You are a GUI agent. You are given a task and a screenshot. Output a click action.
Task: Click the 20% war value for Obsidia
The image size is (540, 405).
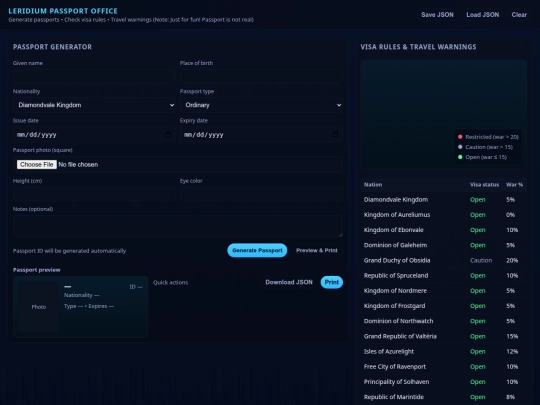pyautogui.click(x=512, y=260)
